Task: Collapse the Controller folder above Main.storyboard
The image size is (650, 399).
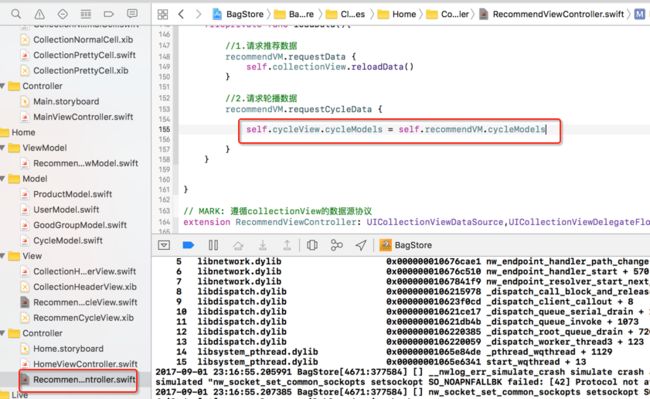Action: pos(3,86)
